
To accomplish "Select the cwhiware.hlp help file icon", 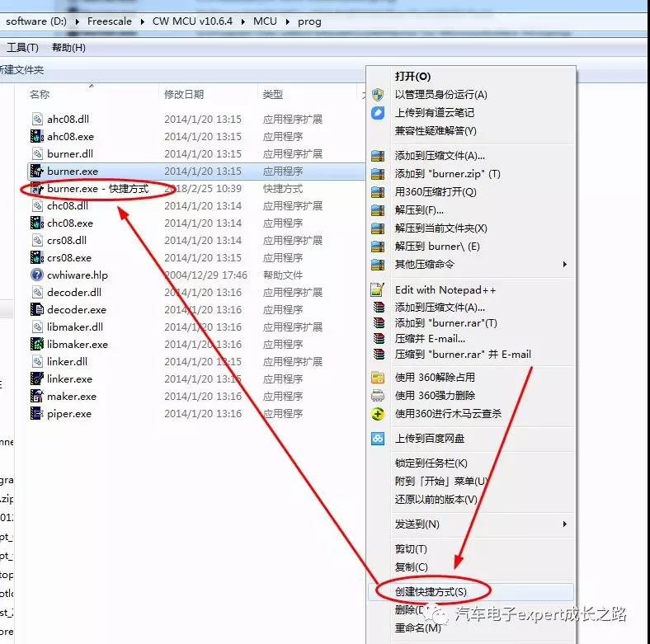I will (36, 275).
